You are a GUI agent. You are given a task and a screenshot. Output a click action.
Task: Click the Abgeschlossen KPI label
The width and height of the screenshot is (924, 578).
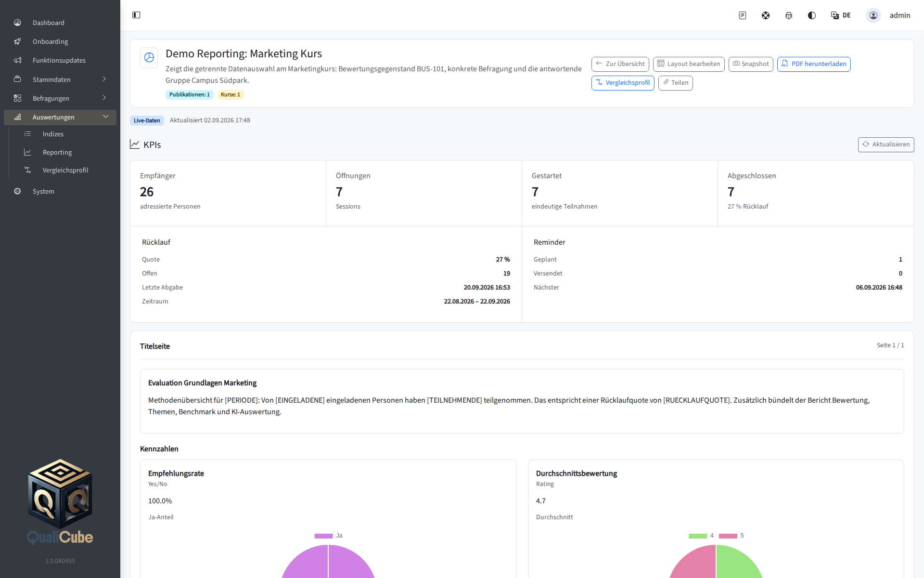pos(751,176)
